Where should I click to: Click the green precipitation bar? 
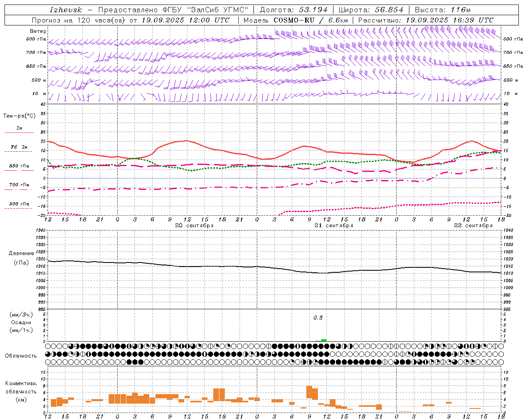324,340
